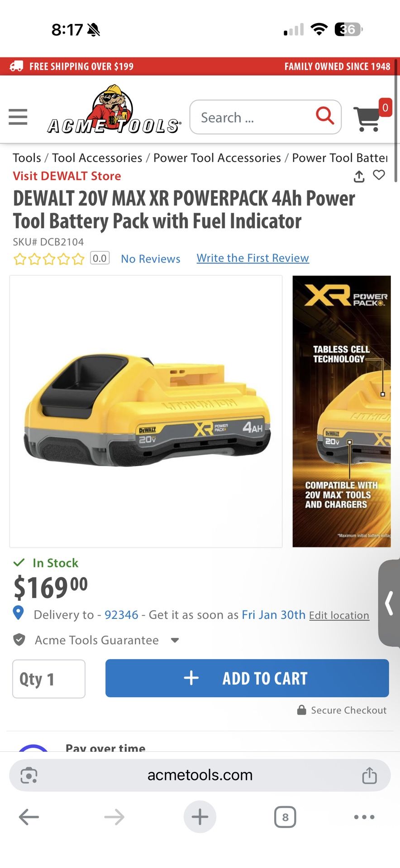Tap Safari share button in address bar
This screenshot has width=400, height=868.
coord(369,775)
